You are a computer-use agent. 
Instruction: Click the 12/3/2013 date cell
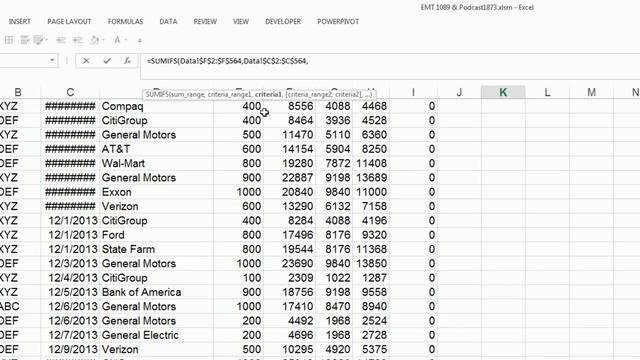(x=70, y=263)
